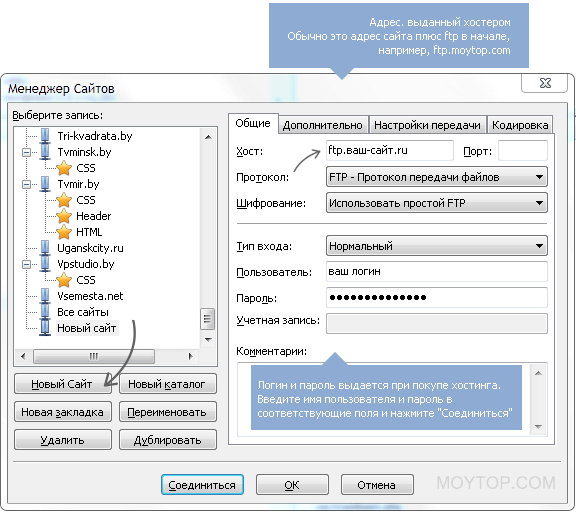This screenshot has height=516, width=576.
Task: Click the Новый Сайт button
Action: (x=63, y=384)
